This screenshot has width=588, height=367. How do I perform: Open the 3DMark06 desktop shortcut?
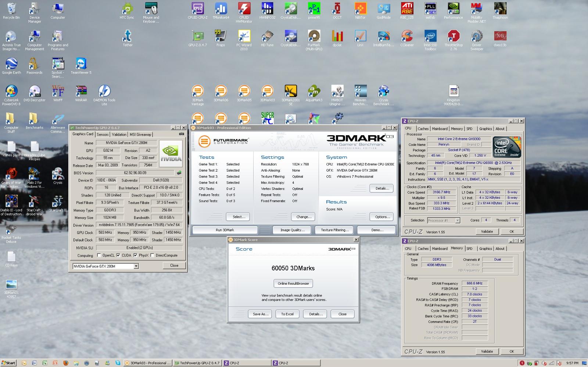[221, 93]
